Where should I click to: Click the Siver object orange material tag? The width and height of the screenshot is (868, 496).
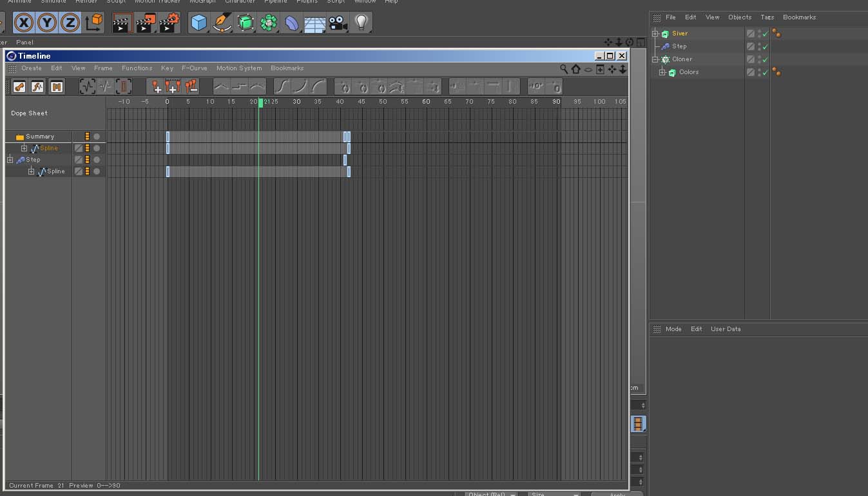(776, 33)
